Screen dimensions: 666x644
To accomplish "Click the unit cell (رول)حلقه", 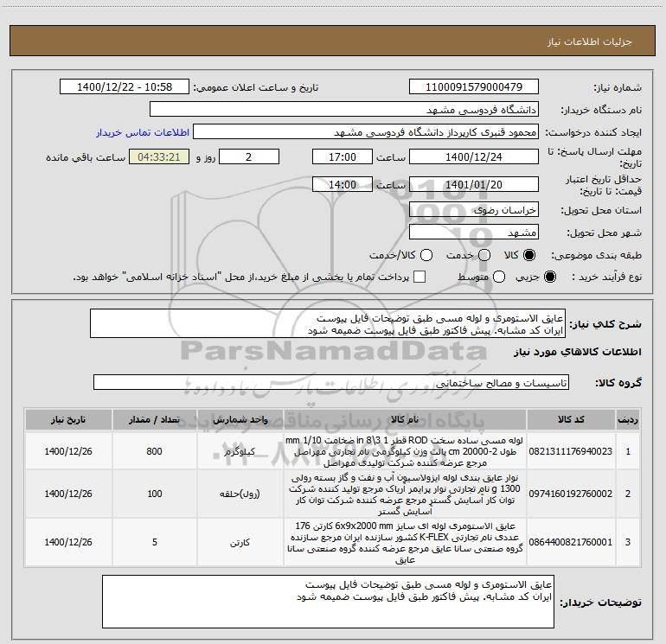I will click(x=240, y=494).
